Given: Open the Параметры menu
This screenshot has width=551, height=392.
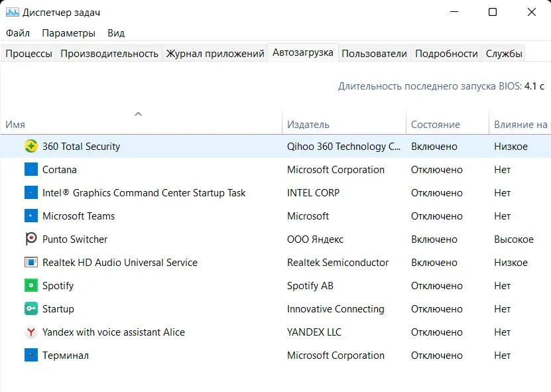Looking at the screenshot, I should 68,33.
